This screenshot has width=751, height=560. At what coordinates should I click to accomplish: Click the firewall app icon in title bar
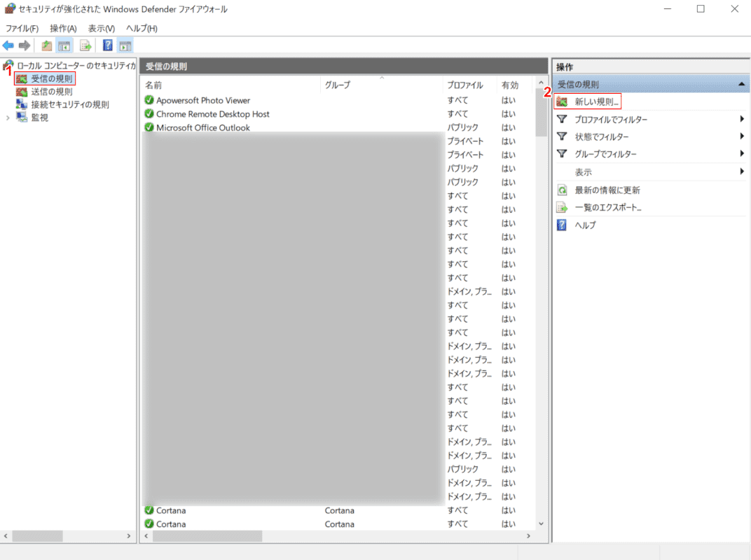click(x=10, y=8)
